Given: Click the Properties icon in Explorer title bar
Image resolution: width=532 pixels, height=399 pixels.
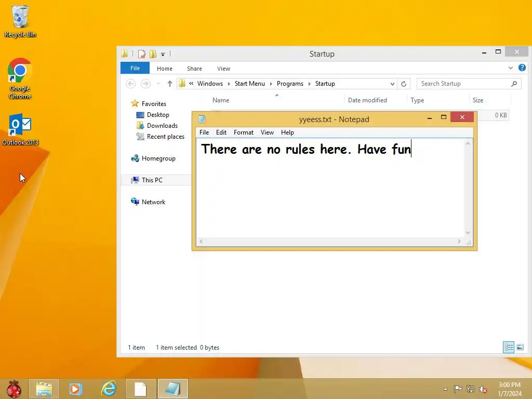Looking at the screenshot, I should (x=142, y=54).
